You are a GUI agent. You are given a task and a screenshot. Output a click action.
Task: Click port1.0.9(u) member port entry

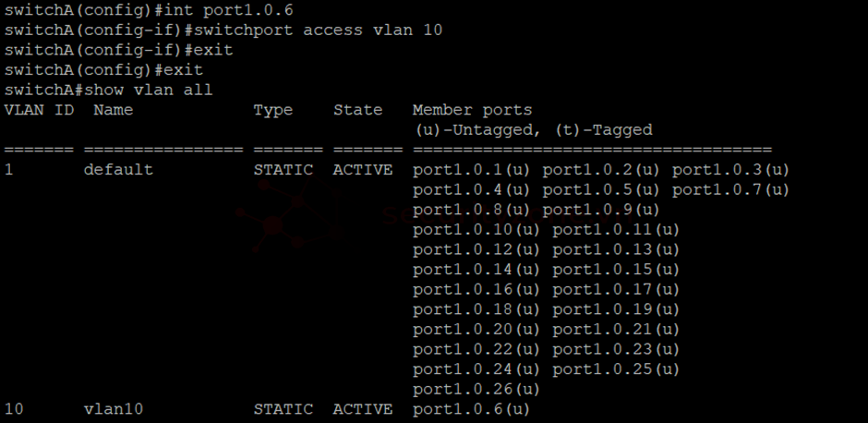click(x=601, y=210)
